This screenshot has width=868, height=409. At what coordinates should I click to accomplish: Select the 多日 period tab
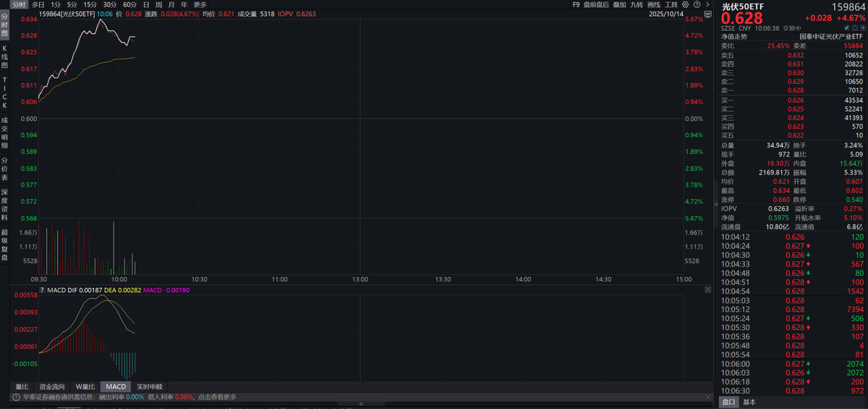(x=38, y=4)
